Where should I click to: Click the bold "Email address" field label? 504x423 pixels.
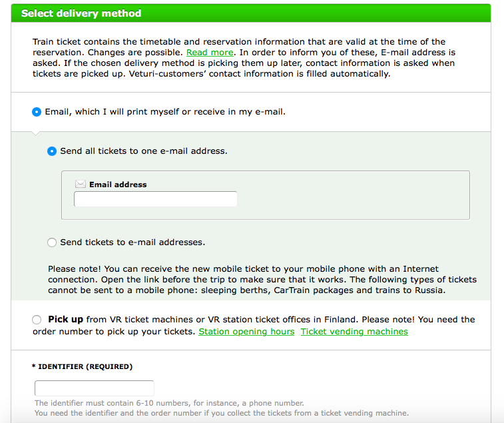tap(118, 185)
